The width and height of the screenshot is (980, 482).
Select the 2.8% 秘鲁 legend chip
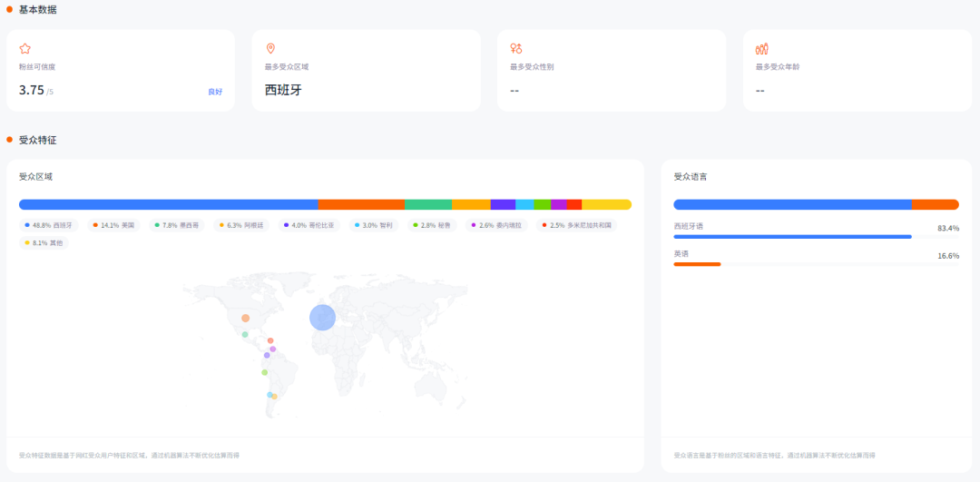432,225
